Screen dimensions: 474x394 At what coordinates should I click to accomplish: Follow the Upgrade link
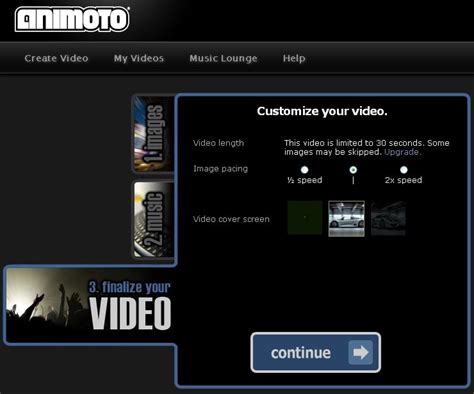point(402,152)
